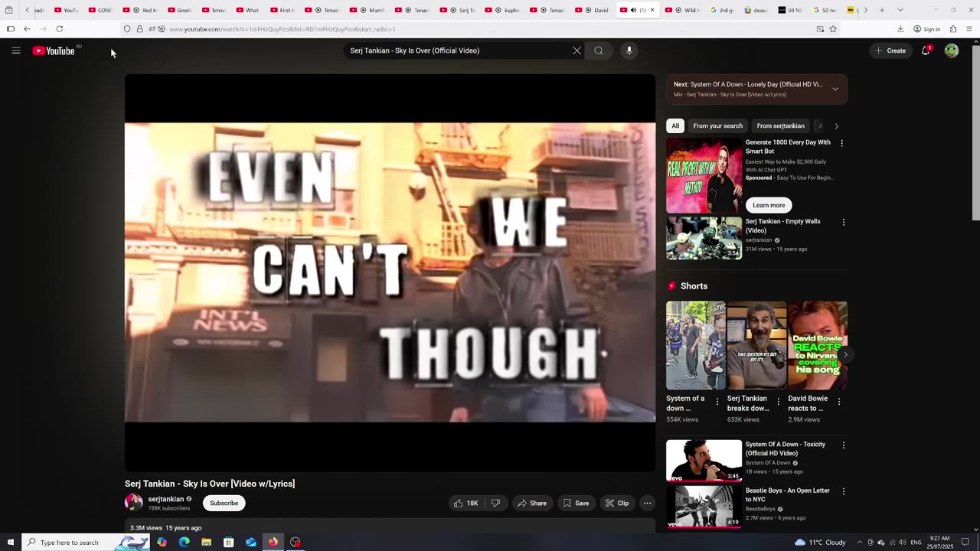Click the video player to pause

click(x=390, y=272)
